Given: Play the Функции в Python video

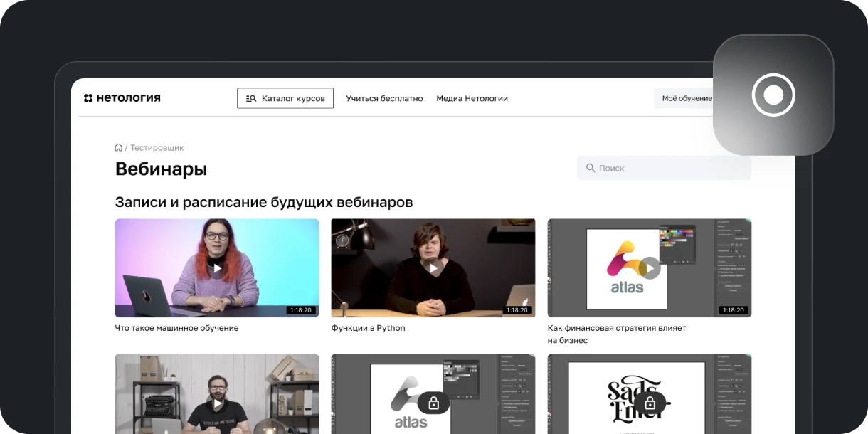Looking at the screenshot, I should (x=433, y=268).
